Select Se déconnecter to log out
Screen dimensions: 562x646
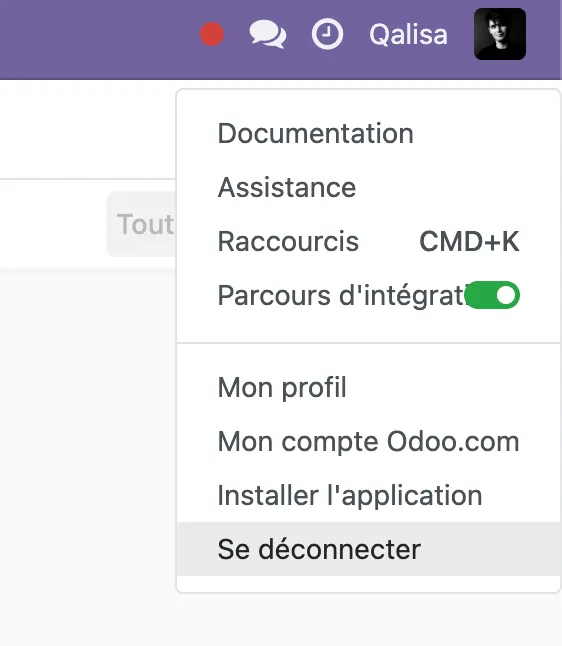369,549
